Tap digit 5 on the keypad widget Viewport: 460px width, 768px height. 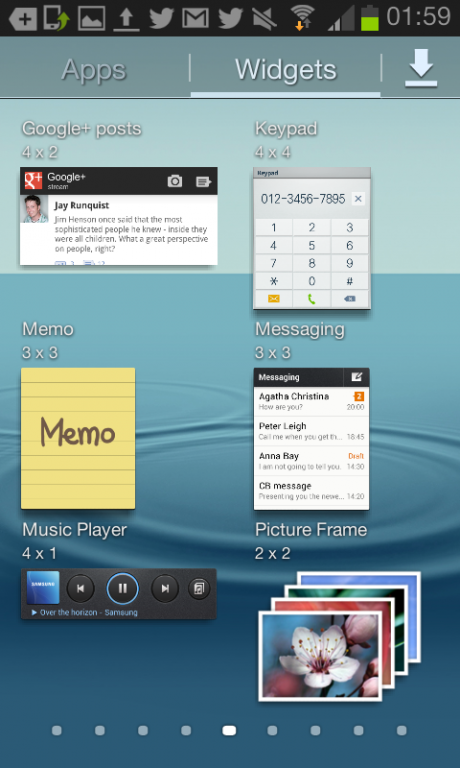click(312, 245)
